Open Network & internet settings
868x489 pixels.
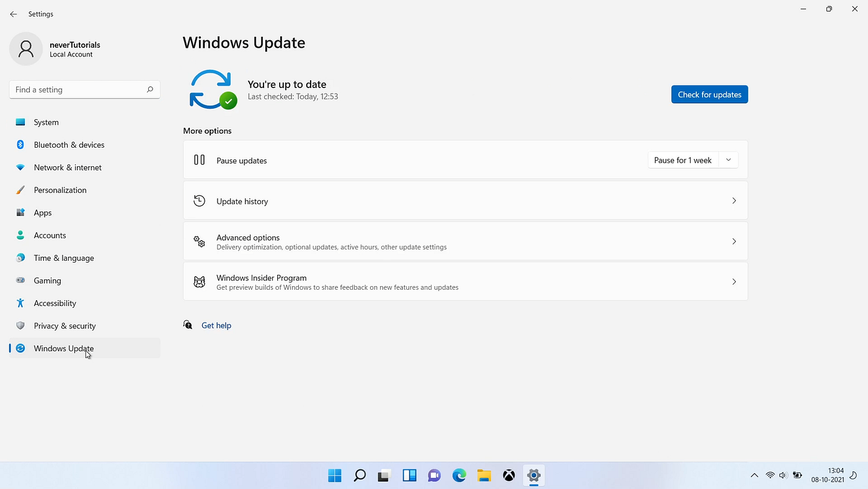coord(67,167)
